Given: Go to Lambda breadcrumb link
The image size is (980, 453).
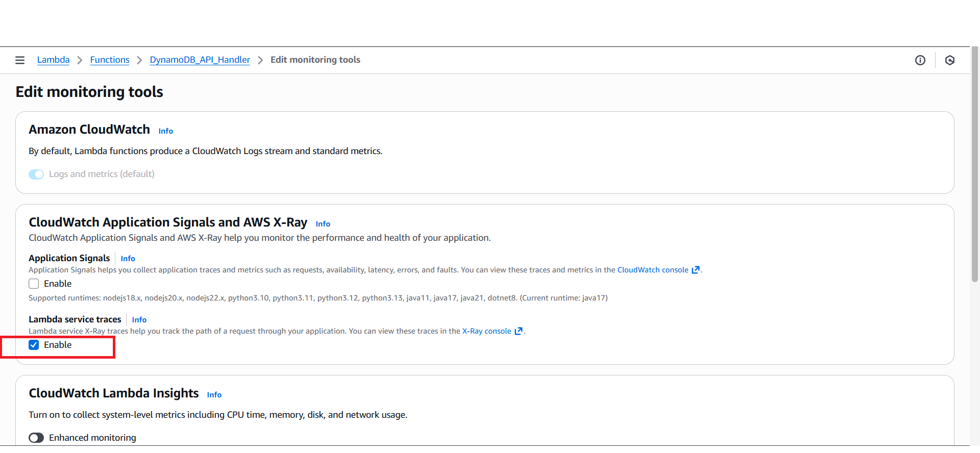Looking at the screenshot, I should pos(53,60).
